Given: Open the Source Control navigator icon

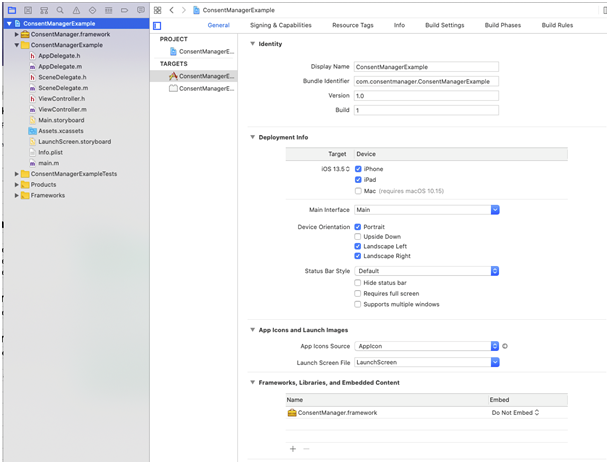Looking at the screenshot, I should [28, 10].
